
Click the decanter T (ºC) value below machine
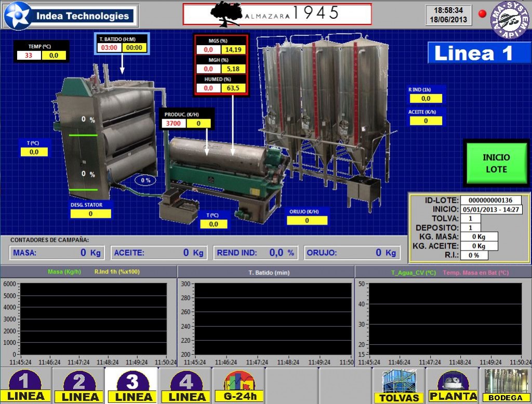point(214,224)
